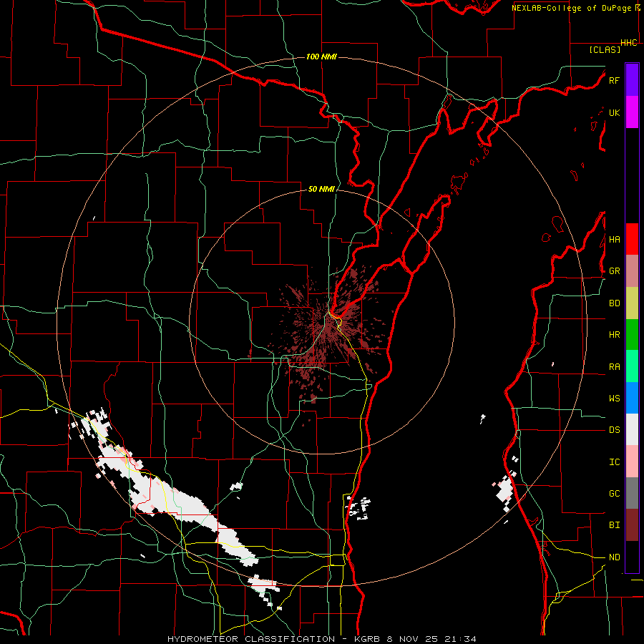Viewport: 644px width, 644px height.
Task: Click the GR legend label
Action: 614,271
